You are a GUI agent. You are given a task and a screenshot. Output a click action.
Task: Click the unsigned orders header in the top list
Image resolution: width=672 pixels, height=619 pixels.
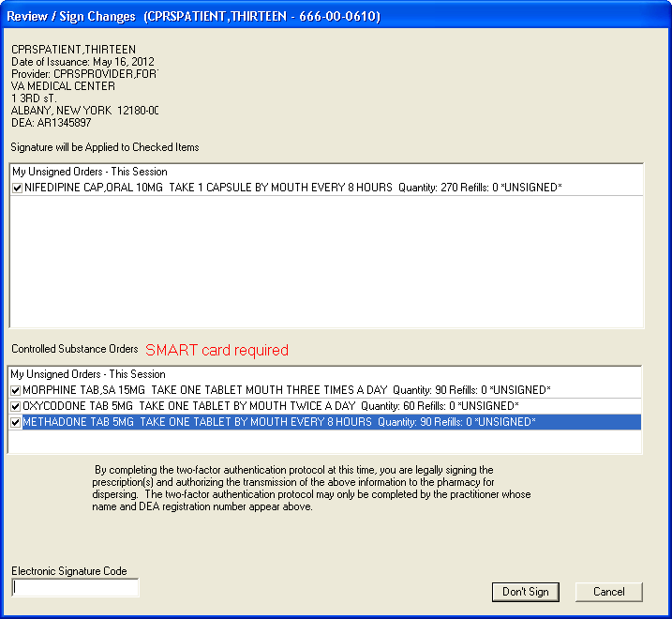pos(89,172)
